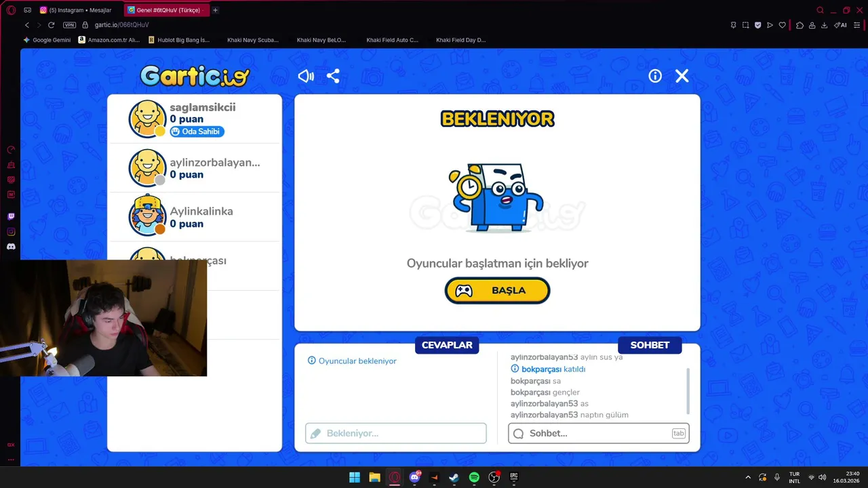The image size is (868, 488).
Task: Open the Opera main menu logo
Action: [11, 10]
